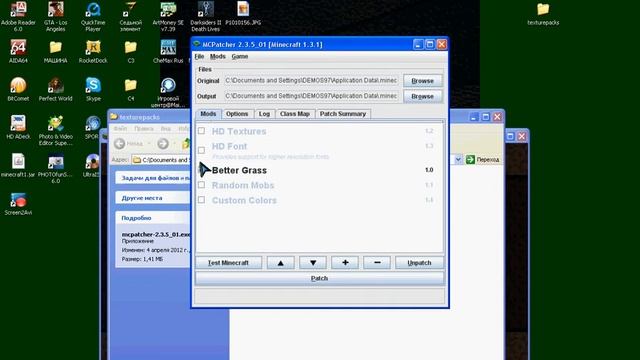Remove mod with the minus button
The height and width of the screenshot is (360, 640).
[x=377, y=263]
